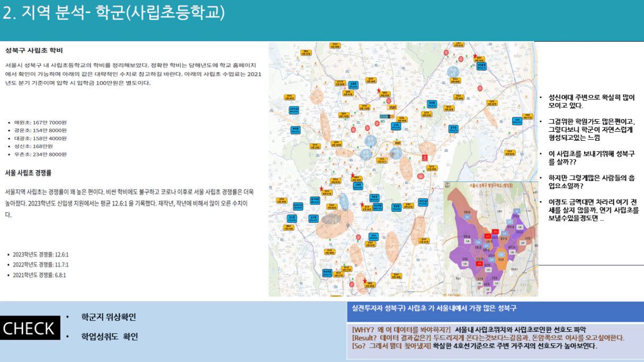Image resolution: width=644 pixels, height=362 pixels.
Task: Click the slide title 지역 분석- 학군(사립초등학교)
Action: [113, 13]
